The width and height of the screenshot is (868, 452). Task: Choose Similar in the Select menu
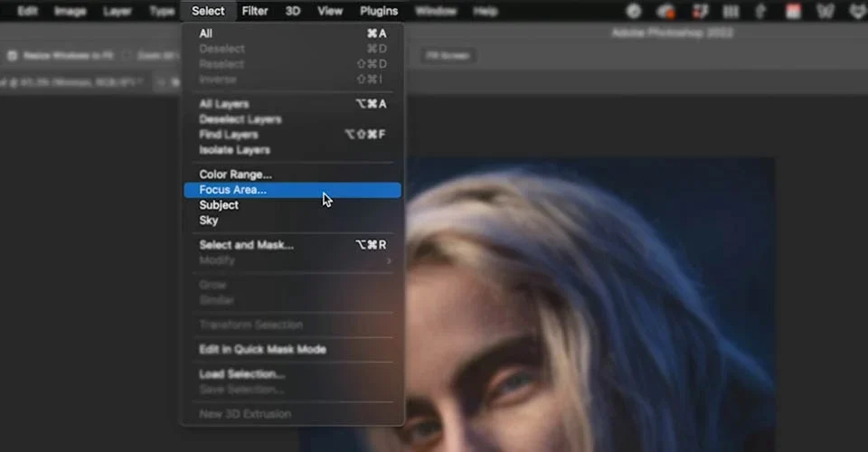[x=292, y=300]
